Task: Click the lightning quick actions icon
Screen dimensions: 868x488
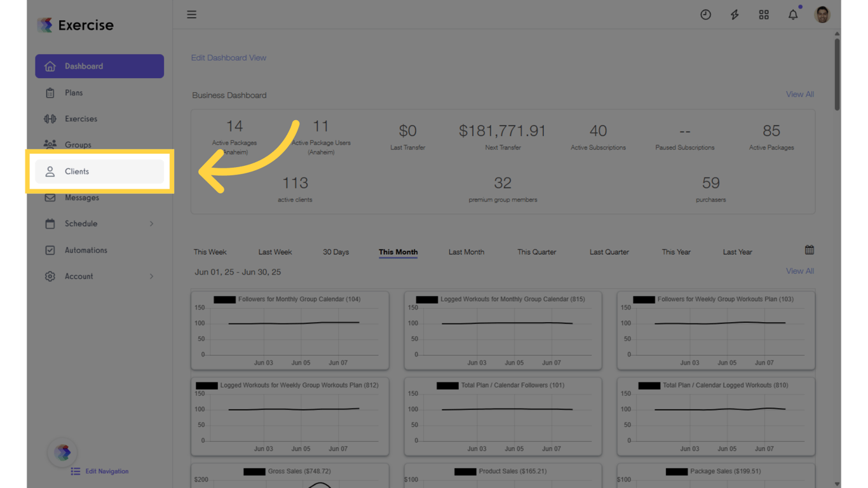Action: (x=735, y=14)
